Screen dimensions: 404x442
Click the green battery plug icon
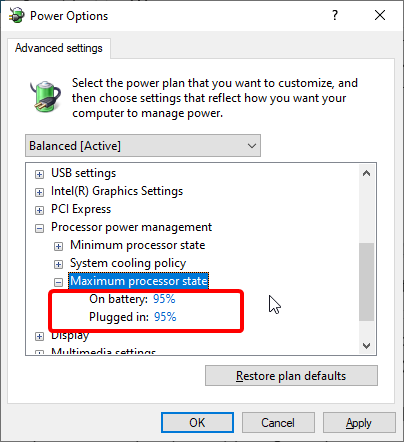pyautogui.click(x=45, y=96)
